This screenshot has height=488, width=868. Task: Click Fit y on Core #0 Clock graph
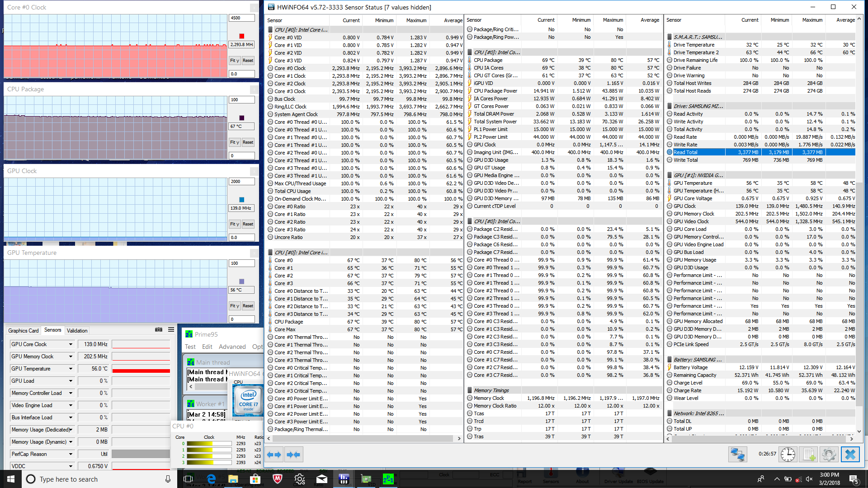tap(234, 61)
